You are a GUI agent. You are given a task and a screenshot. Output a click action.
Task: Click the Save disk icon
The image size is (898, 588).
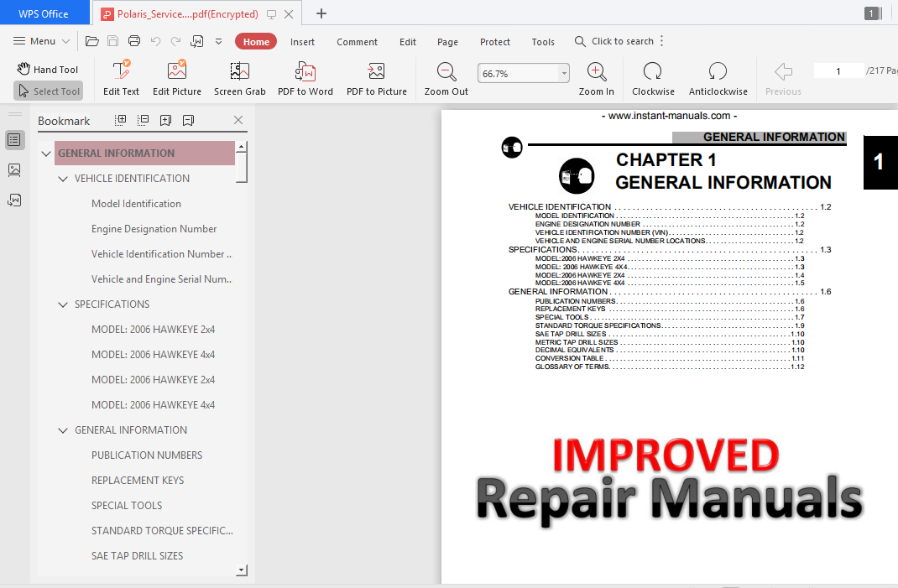[112, 41]
